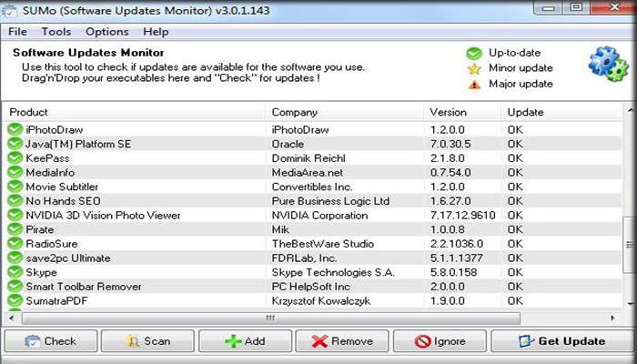The image size is (637, 364).
Task: Click the SUMo app icon in title bar
Action: click(x=10, y=11)
